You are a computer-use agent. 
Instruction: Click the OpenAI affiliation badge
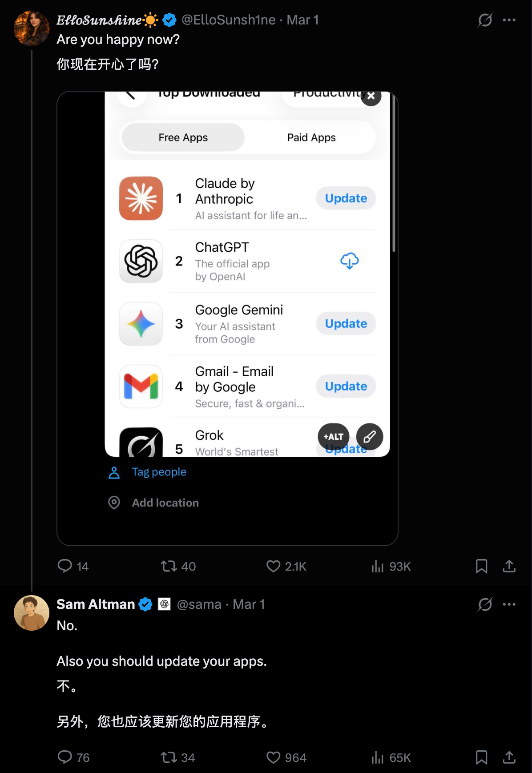[165, 604]
